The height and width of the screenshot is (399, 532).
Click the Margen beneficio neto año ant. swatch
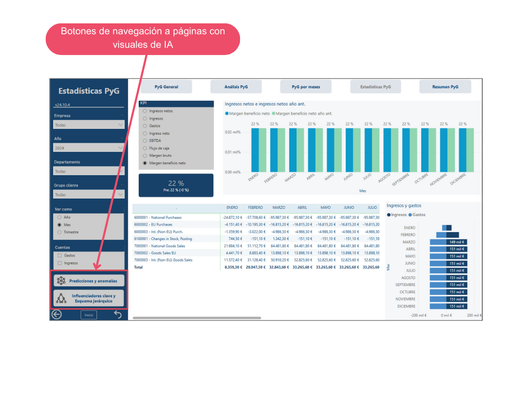click(x=273, y=114)
